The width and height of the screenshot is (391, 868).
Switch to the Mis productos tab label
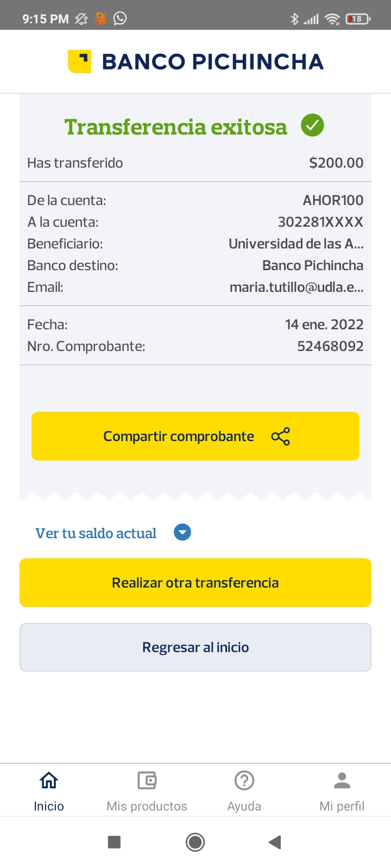[x=147, y=806]
